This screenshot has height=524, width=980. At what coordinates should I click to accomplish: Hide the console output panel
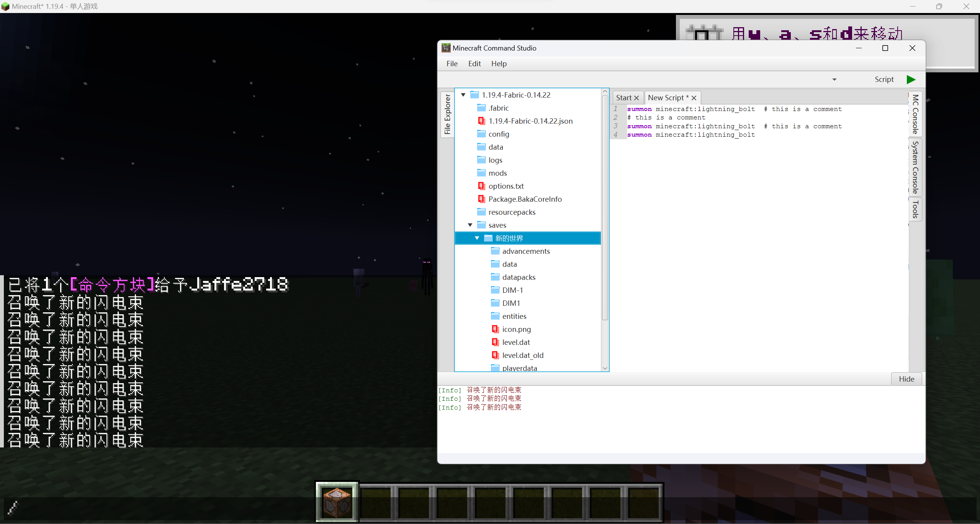906,379
